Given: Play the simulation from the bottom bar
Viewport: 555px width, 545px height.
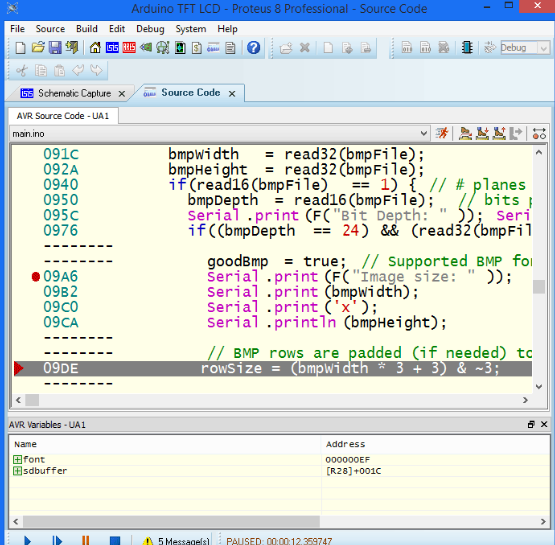Looking at the screenshot, I should click(27, 540).
